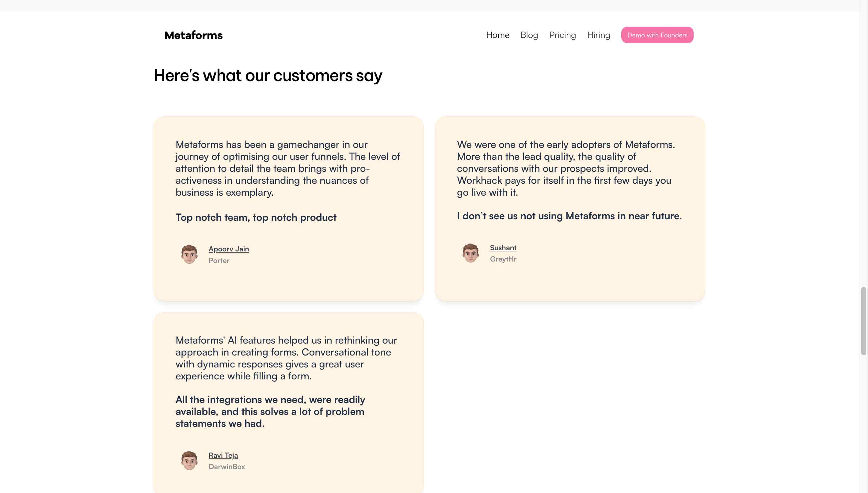Go to the Blog page
Image resolution: width=868 pixels, height=493 pixels.
coord(529,35)
